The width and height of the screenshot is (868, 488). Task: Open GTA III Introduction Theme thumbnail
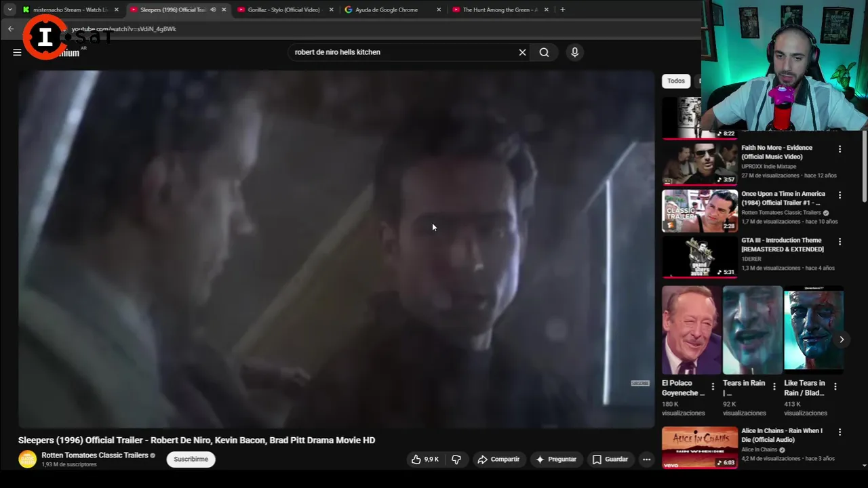click(x=699, y=257)
